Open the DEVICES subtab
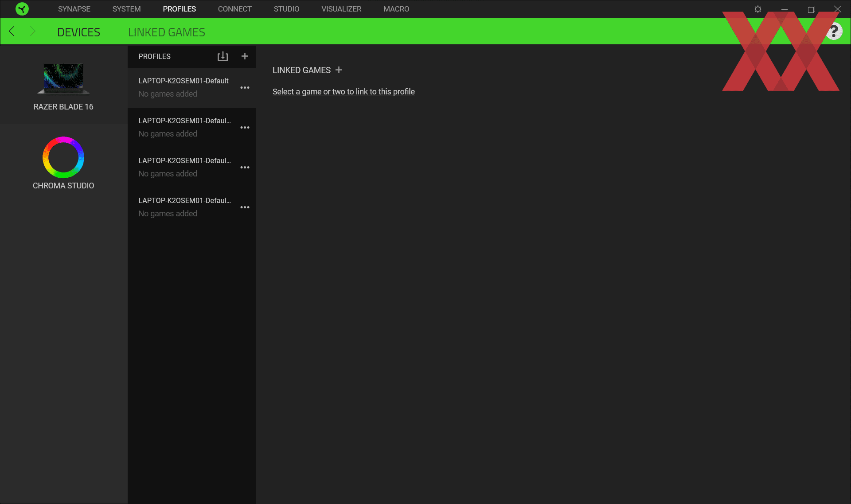Viewport: 851px width, 504px height. coord(78,32)
